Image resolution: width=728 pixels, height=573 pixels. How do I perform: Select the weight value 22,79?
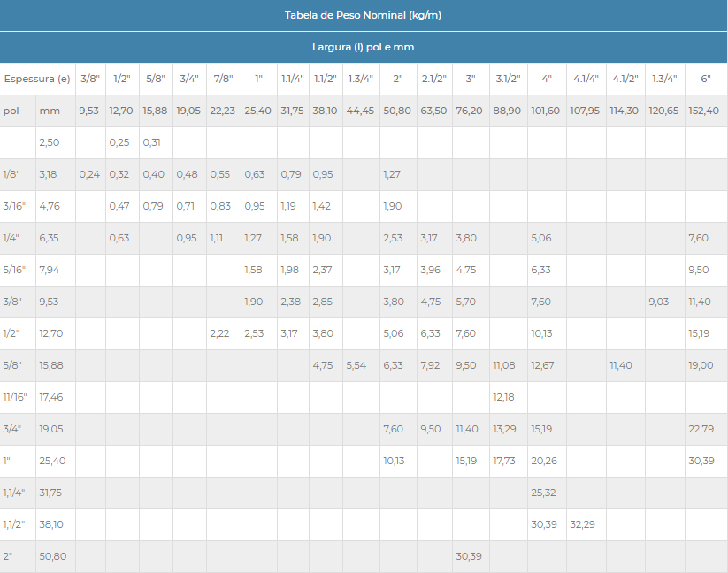coord(701,429)
